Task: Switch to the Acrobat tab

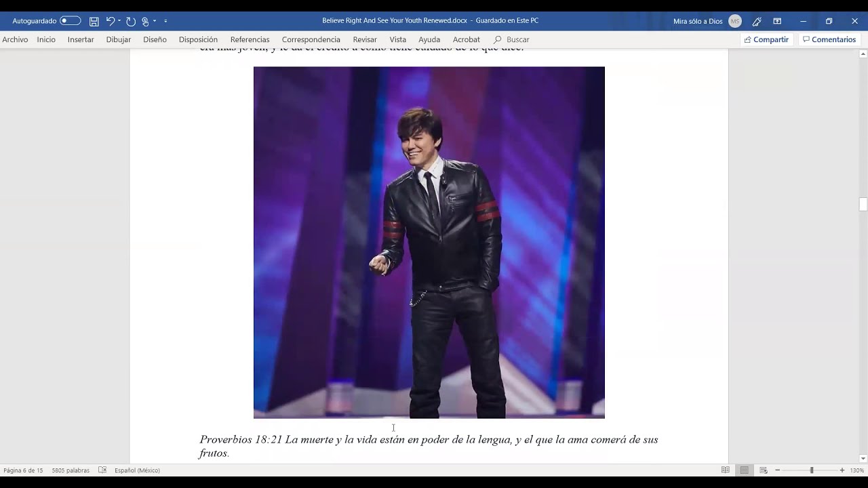Action: pos(467,39)
